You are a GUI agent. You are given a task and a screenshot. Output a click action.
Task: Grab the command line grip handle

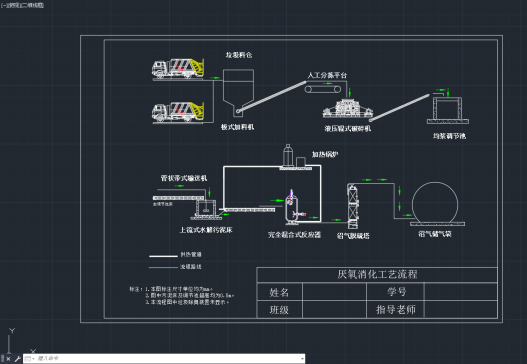(2, 359)
